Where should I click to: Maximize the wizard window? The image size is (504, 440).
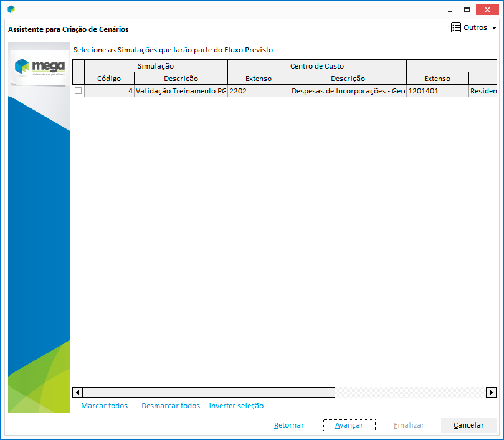click(x=467, y=9)
